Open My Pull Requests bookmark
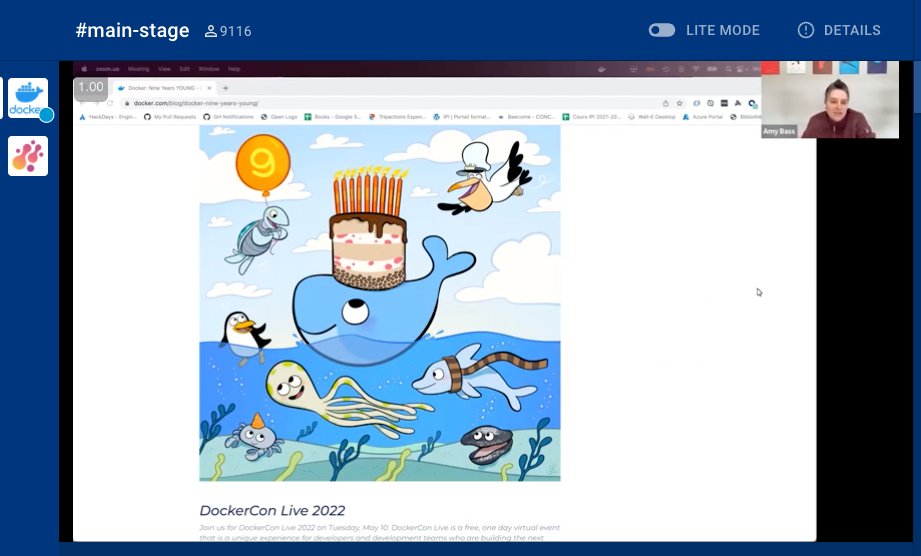The image size is (921, 556). 170,117
